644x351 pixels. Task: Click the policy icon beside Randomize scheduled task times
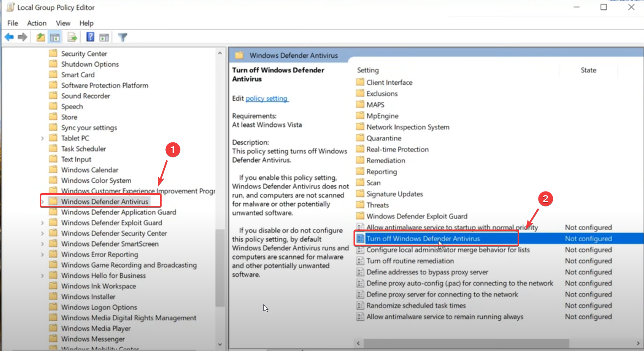click(x=360, y=305)
